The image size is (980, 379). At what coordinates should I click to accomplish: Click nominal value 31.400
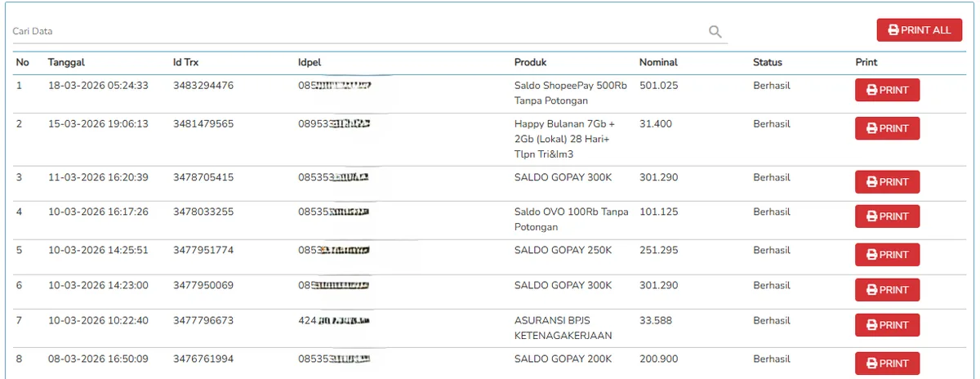656,123
